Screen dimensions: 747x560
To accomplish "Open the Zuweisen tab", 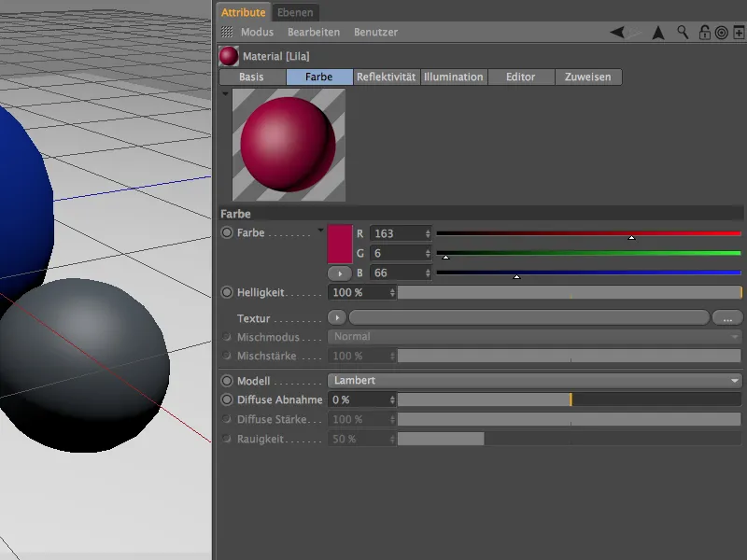I will pyautogui.click(x=588, y=77).
